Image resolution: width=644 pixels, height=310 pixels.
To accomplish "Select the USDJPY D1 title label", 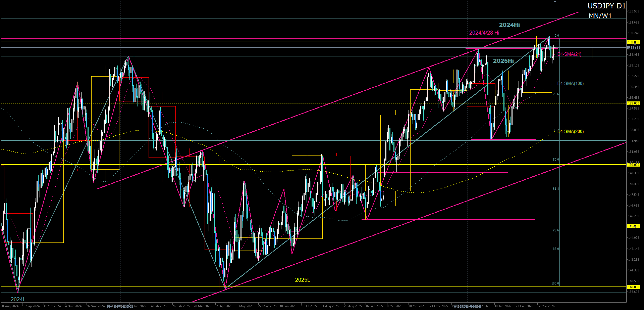I will [x=606, y=6].
